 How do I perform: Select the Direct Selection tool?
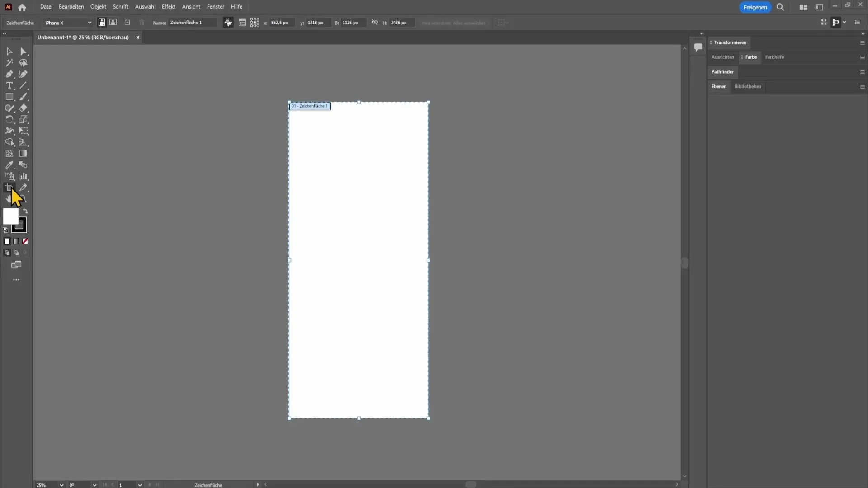coord(24,52)
